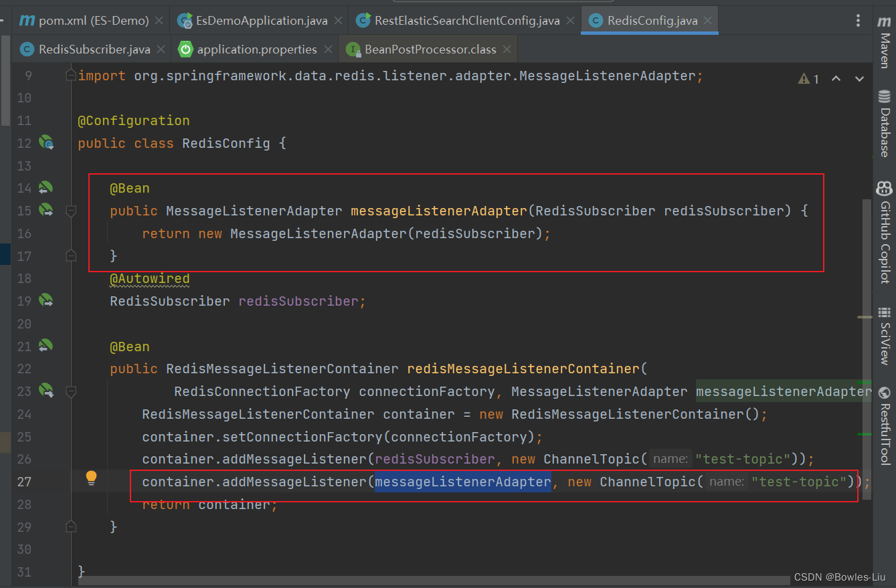Click the selected messageListenerAdapter on line 27
The image size is (896, 588).
pos(462,482)
